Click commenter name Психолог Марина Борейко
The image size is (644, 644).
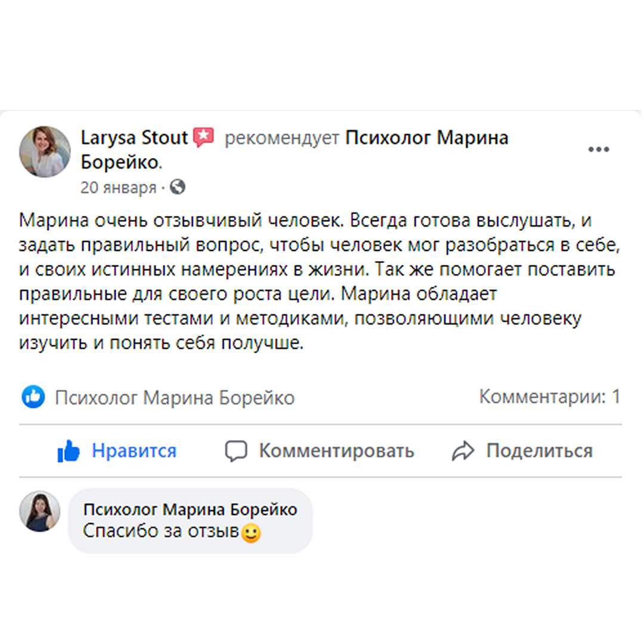(x=190, y=510)
